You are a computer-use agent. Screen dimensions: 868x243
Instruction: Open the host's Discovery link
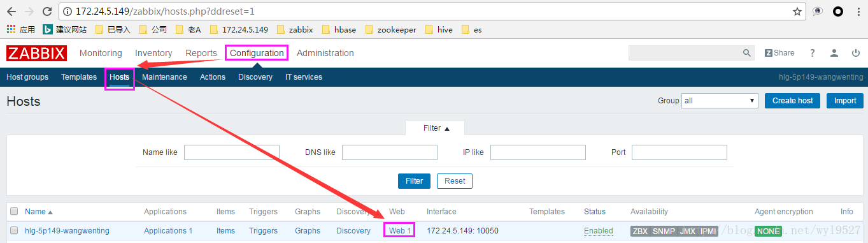point(353,231)
